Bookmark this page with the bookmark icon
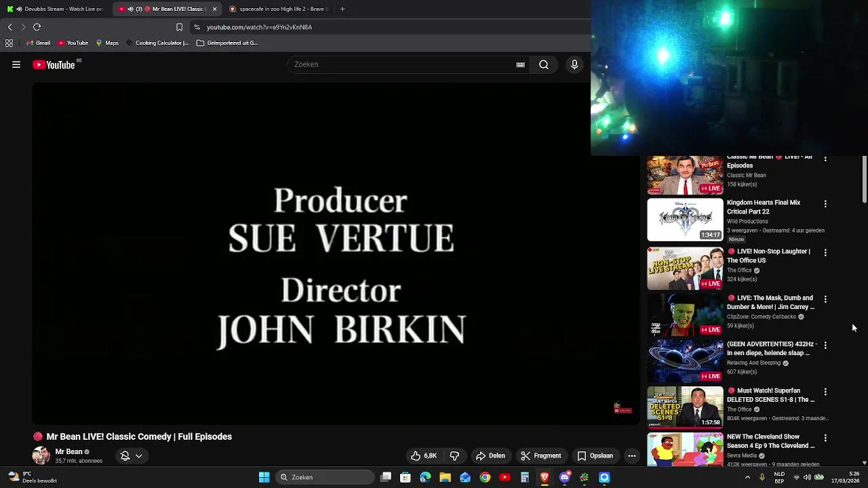This screenshot has width=868, height=488. (x=179, y=27)
